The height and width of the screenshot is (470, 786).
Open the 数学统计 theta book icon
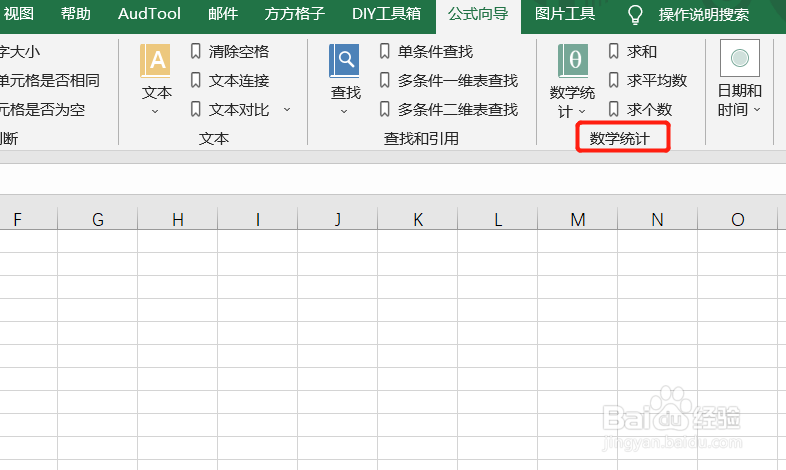click(x=573, y=61)
